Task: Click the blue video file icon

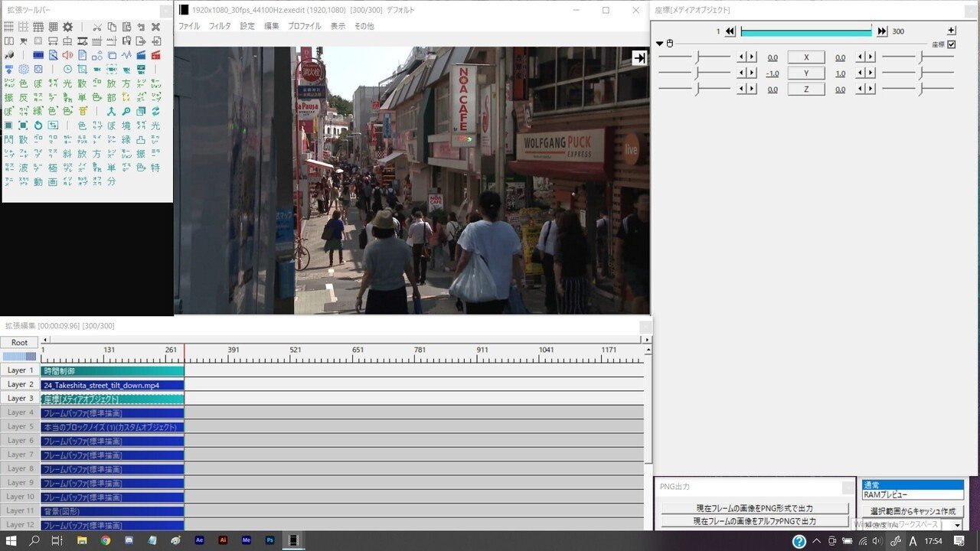Action: [38, 54]
